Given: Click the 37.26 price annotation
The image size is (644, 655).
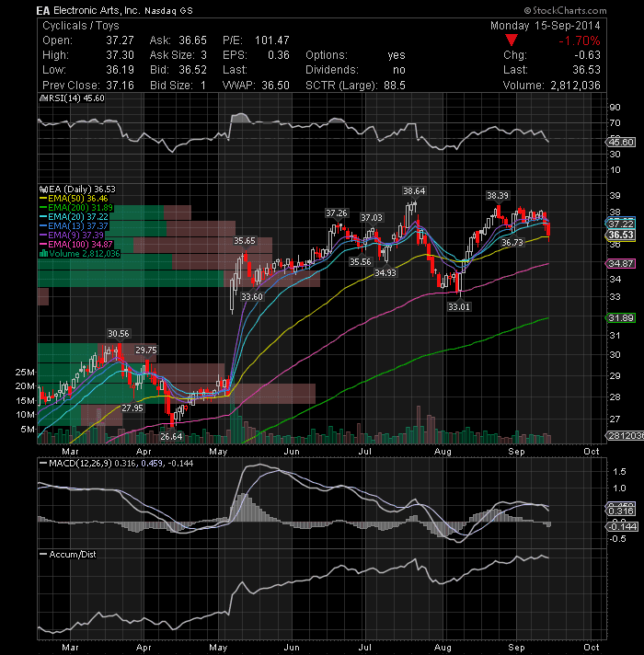Looking at the screenshot, I should [336, 213].
